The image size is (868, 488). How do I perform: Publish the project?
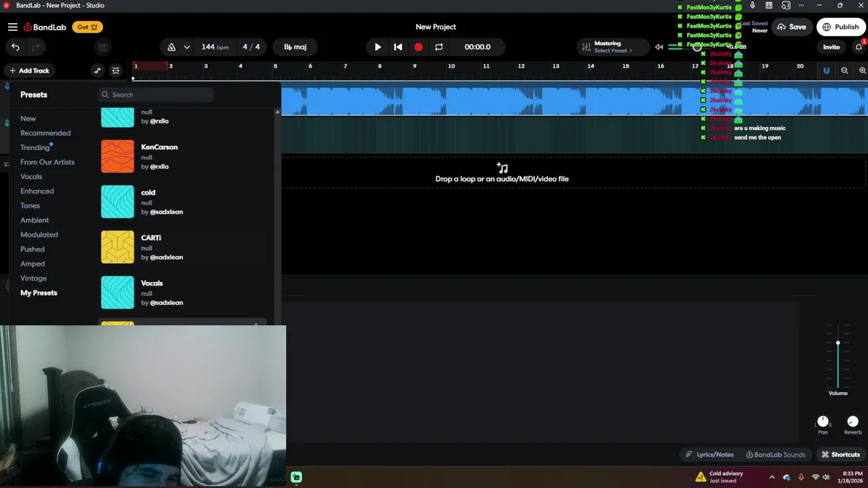(840, 27)
